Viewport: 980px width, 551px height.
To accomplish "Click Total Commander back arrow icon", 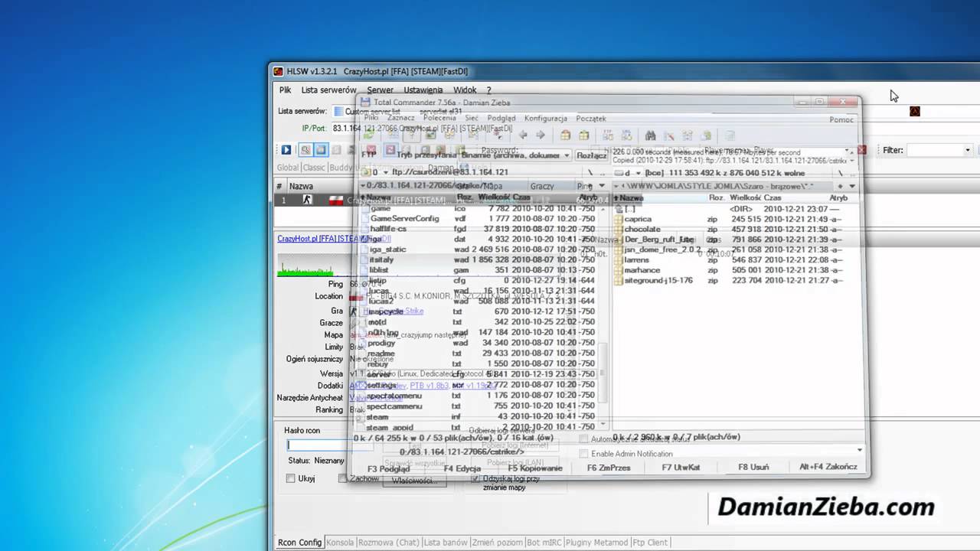I will 523,135.
